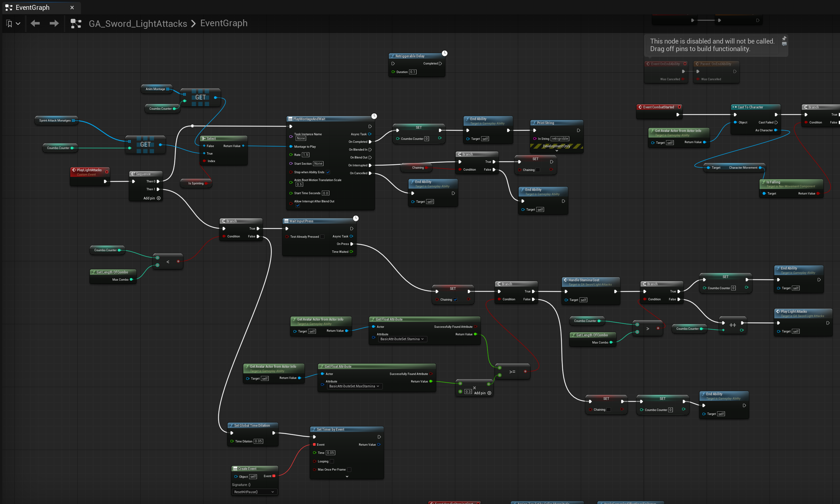Click GA_Sword_LightAttacks in the breadcrumb

(x=138, y=24)
